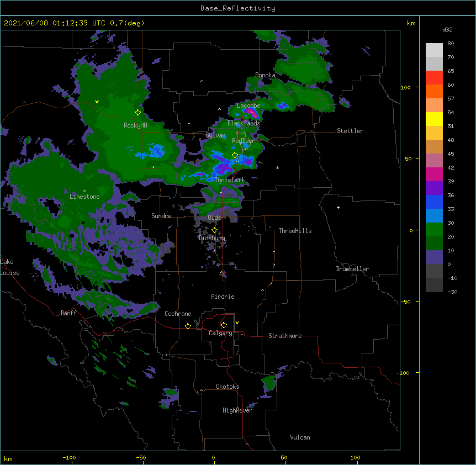Click the Stettler town label
This screenshot has height=465, width=476.
coord(350,131)
